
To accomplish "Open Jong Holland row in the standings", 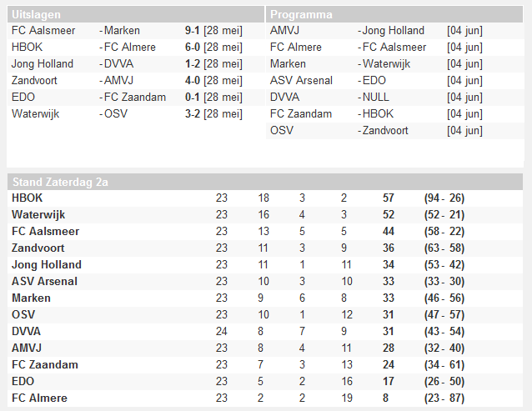I will 46,264.
